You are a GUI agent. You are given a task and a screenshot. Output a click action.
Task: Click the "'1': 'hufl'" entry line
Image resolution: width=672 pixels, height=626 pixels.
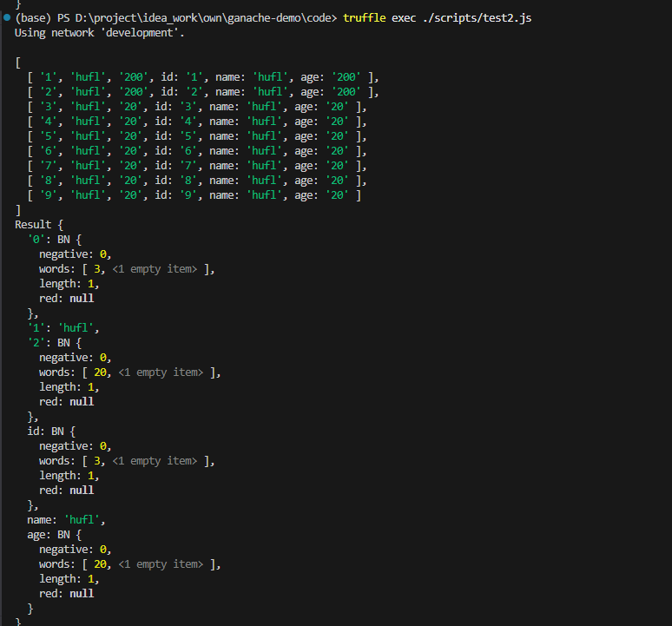(x=63, y=327)
